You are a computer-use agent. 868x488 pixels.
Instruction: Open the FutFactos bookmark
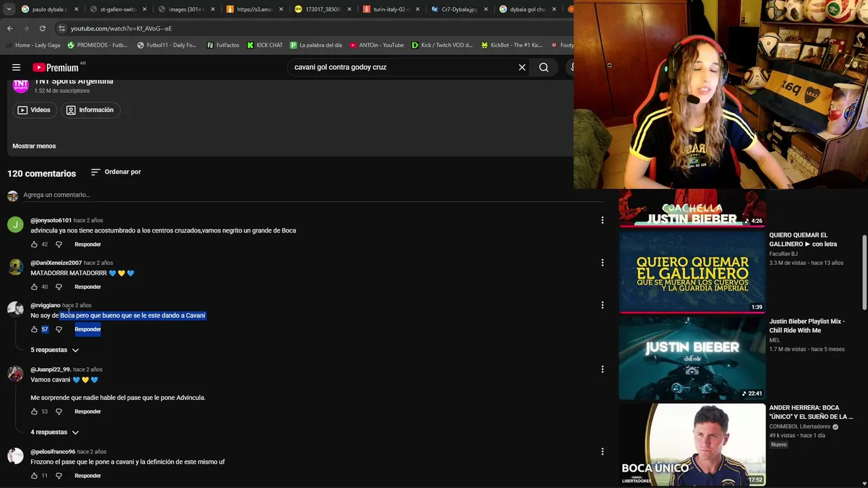click(x=222, y=45)
